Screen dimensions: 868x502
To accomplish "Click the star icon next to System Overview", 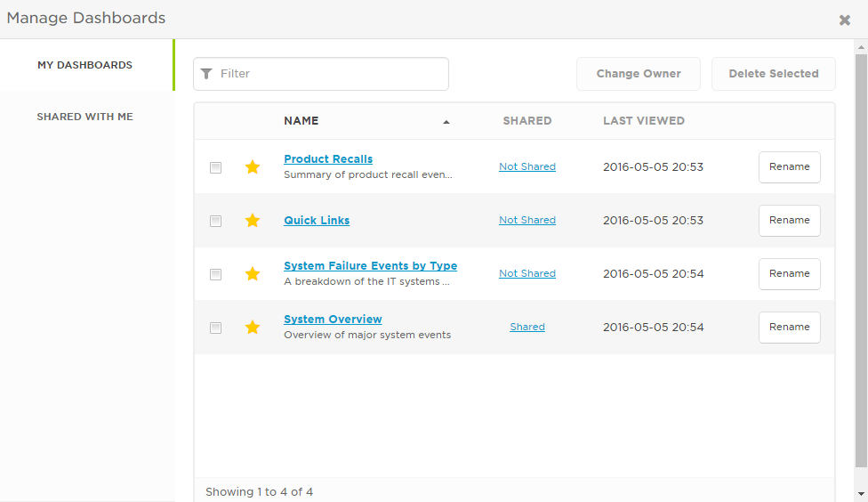I will 253,328.
